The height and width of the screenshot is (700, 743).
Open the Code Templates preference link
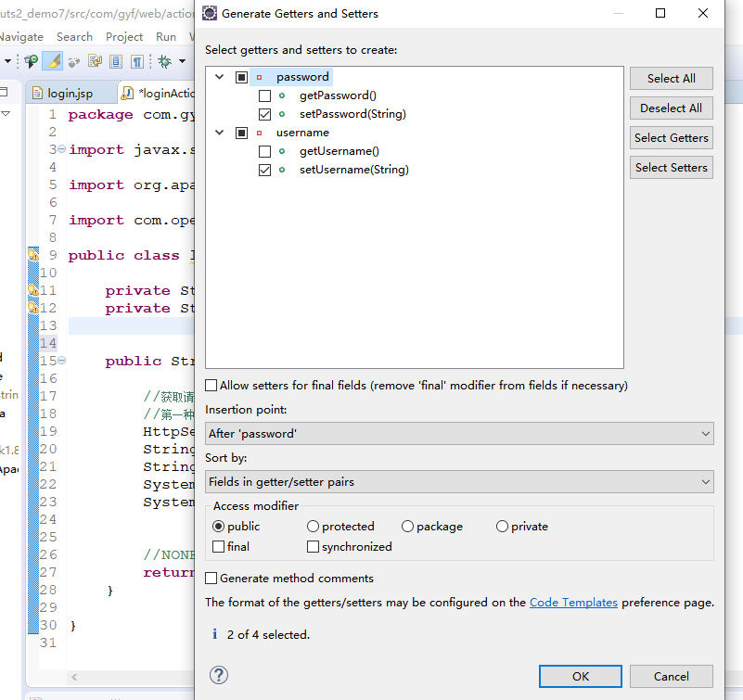click(x=573, y=603)
